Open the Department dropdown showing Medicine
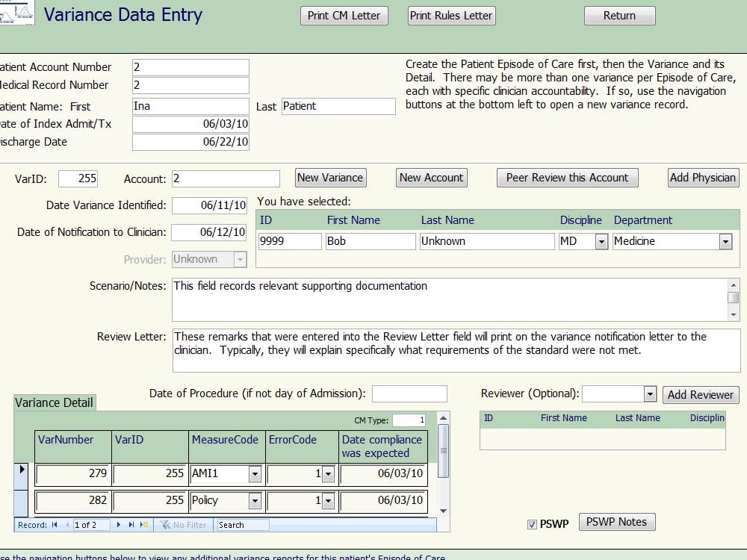The height and width of the screenshot is (560, 747). tap(727, 241)
